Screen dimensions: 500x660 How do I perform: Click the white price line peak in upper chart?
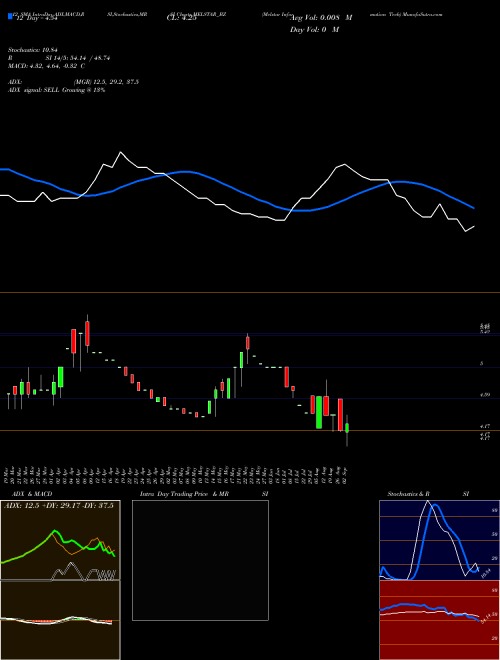tap(121, 152)
